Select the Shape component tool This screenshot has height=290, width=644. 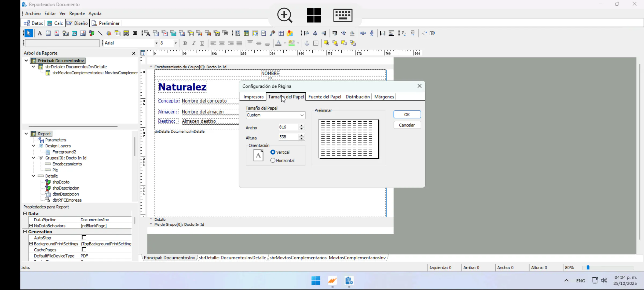92,33
